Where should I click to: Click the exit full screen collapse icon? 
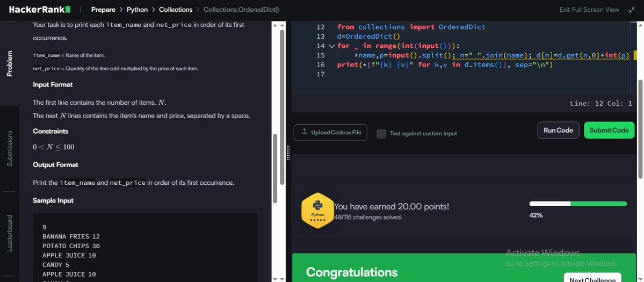tap(632, 10)
